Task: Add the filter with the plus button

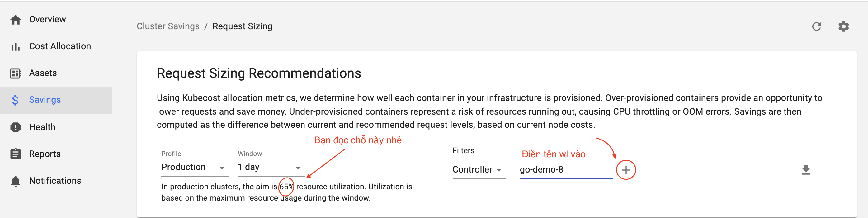Action: 626,170
